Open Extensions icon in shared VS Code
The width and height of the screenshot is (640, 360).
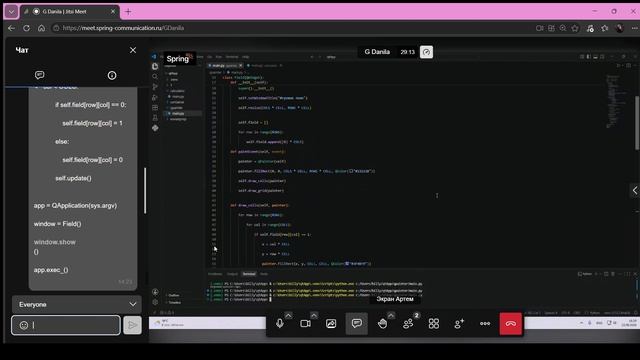point(155,108)
